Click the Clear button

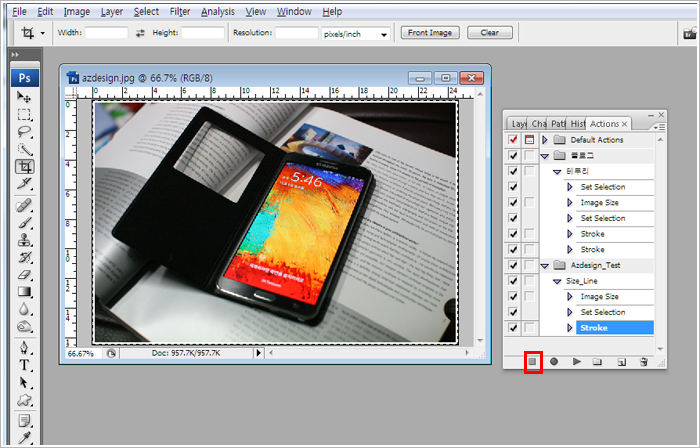coord(490,33)
